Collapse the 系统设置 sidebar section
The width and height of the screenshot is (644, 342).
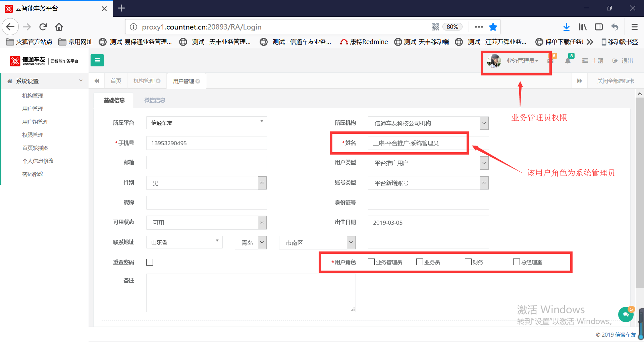coord(45,81)
